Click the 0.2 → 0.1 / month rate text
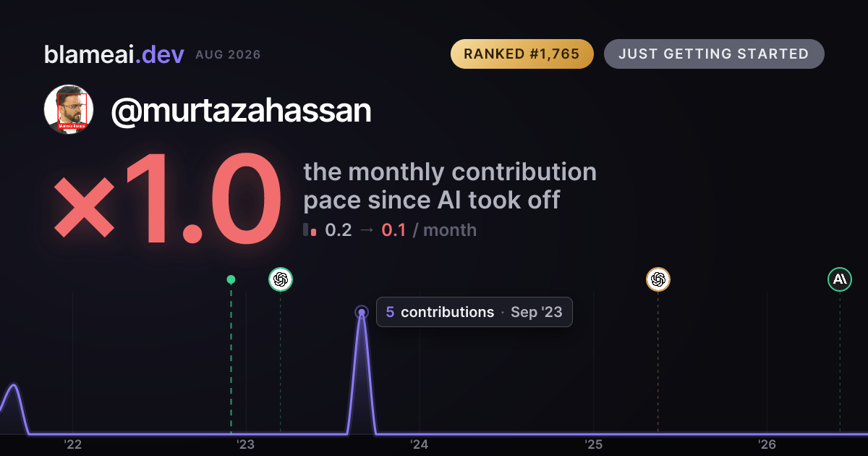 click(401, 230)
